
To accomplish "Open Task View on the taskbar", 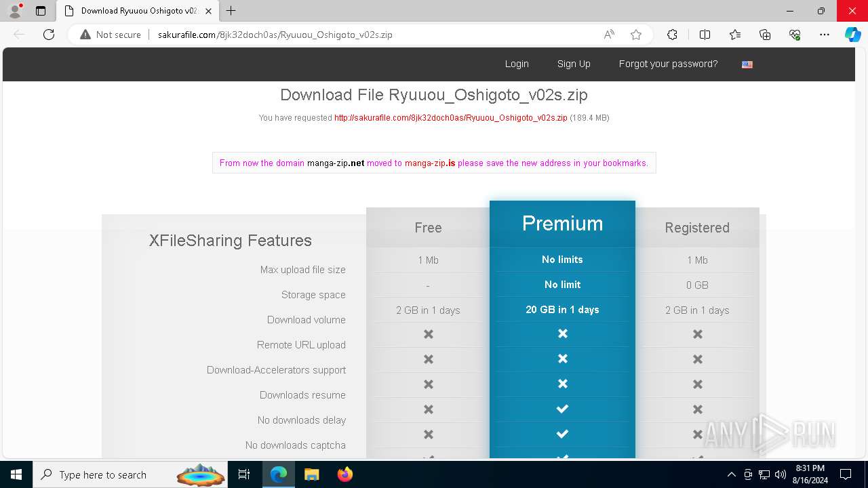I will (x=245, y=474).
